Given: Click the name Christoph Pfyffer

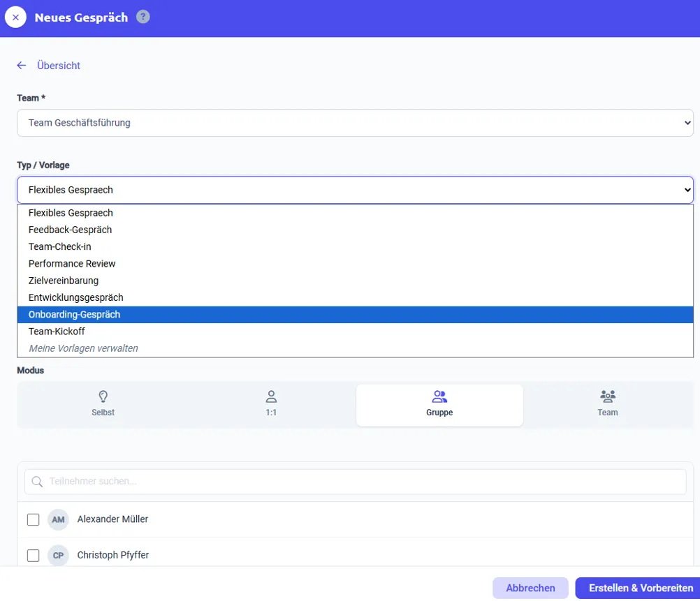Looking at the screenshot, I should click(113, 555).
